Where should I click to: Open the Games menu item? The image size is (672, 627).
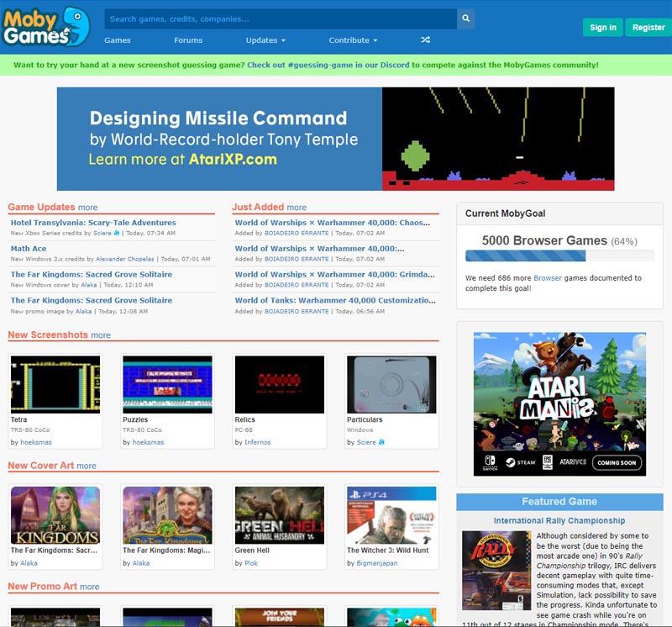(x=118, y=40)
